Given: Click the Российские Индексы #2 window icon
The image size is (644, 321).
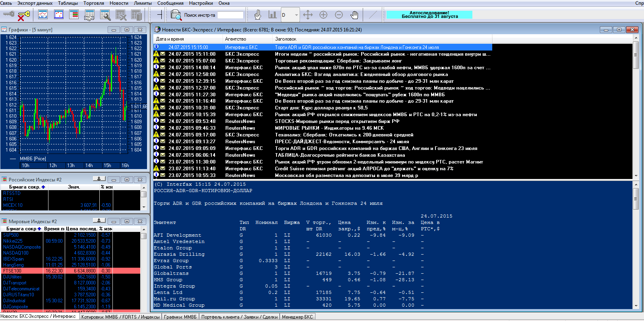Looking at the screenshot, I should pos(4,179).
